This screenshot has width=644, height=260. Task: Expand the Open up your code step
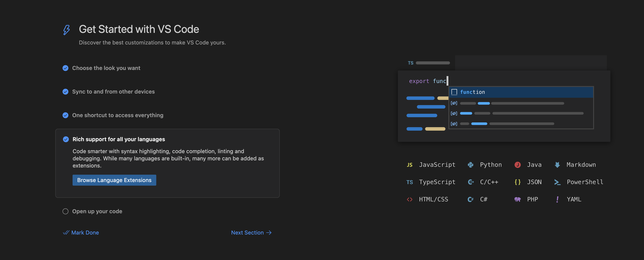[x=97, y=211]
